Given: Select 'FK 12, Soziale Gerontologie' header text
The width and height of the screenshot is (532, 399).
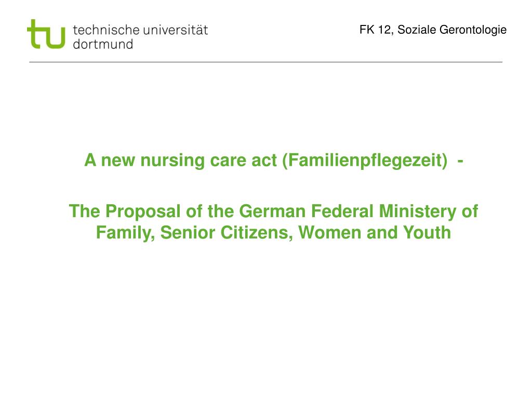Looking at the screenshot, I should [x=433, y=30].
